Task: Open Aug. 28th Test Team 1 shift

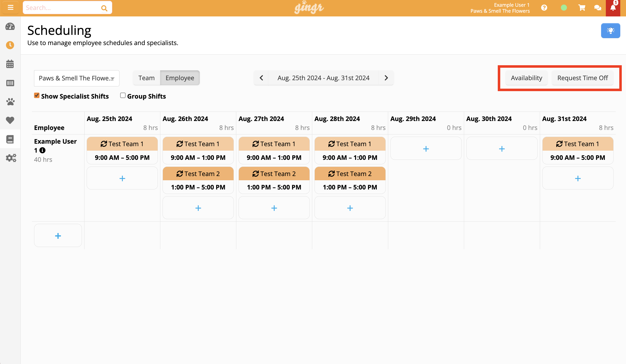Action: (x=350, y=150)
